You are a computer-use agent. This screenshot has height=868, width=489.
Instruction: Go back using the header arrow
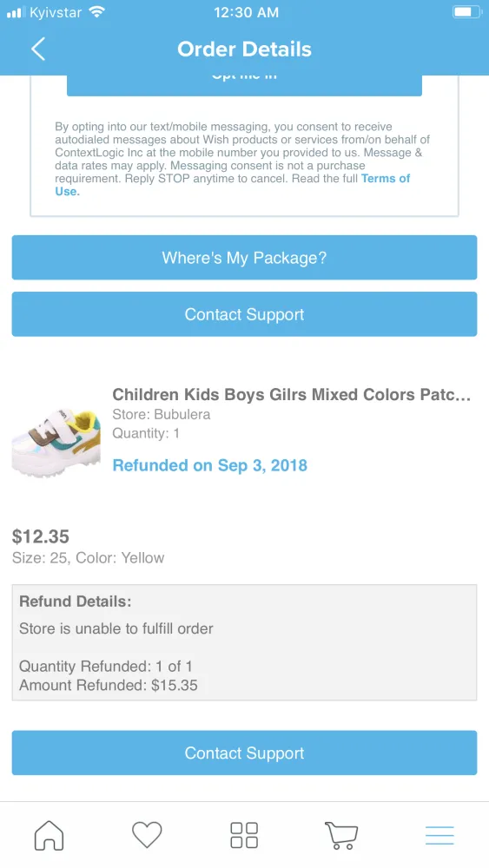[38, 49]
